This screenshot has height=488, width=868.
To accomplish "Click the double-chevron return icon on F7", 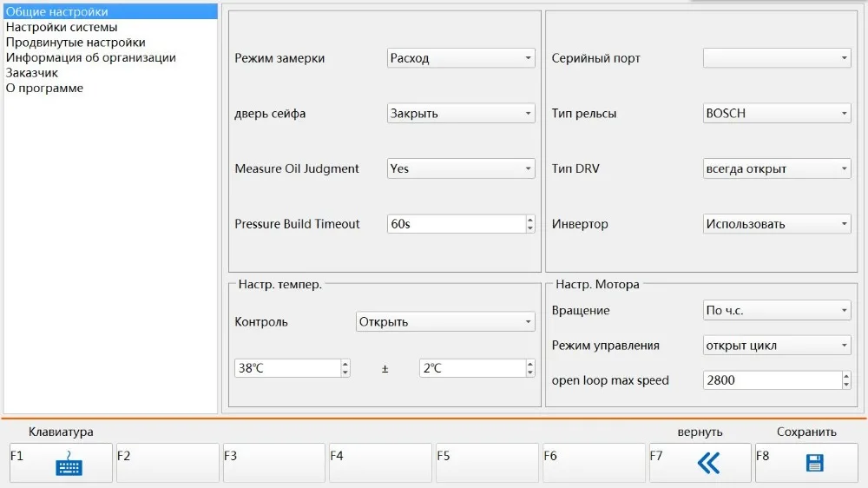I will click(708, 463).
